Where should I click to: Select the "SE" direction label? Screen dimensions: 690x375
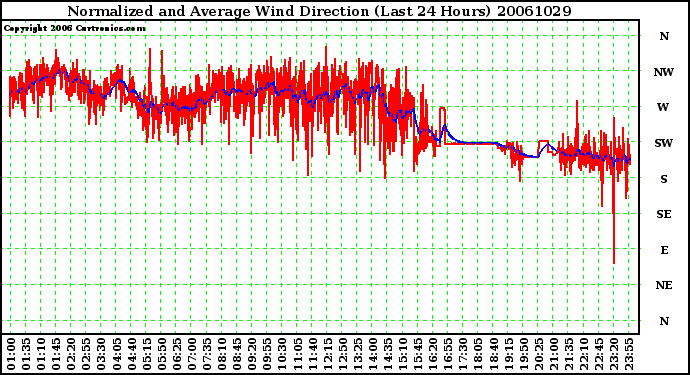coord(664,214)
